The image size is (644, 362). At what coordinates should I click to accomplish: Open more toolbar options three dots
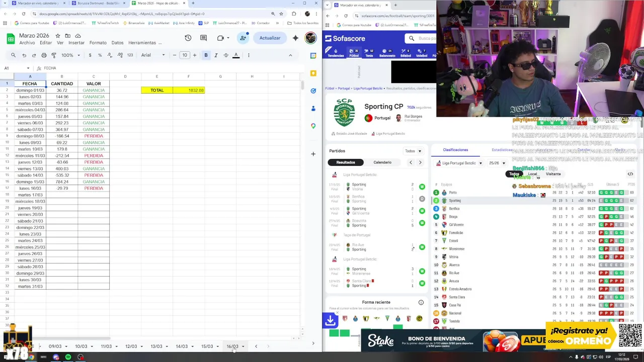click(249, 55)
